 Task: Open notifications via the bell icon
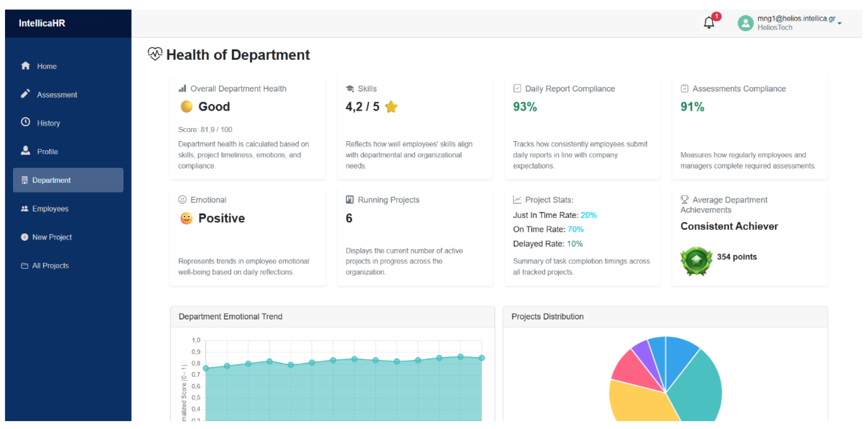point(709,23)
